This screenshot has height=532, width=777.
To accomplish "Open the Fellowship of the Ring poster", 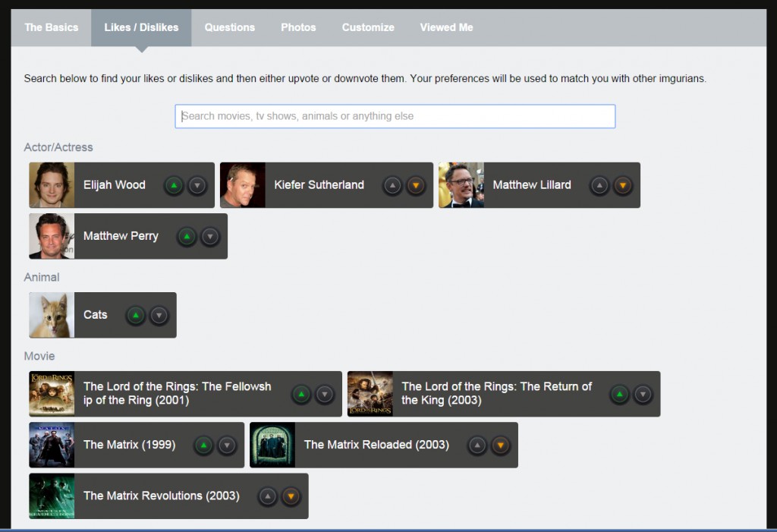I will 52,394.
